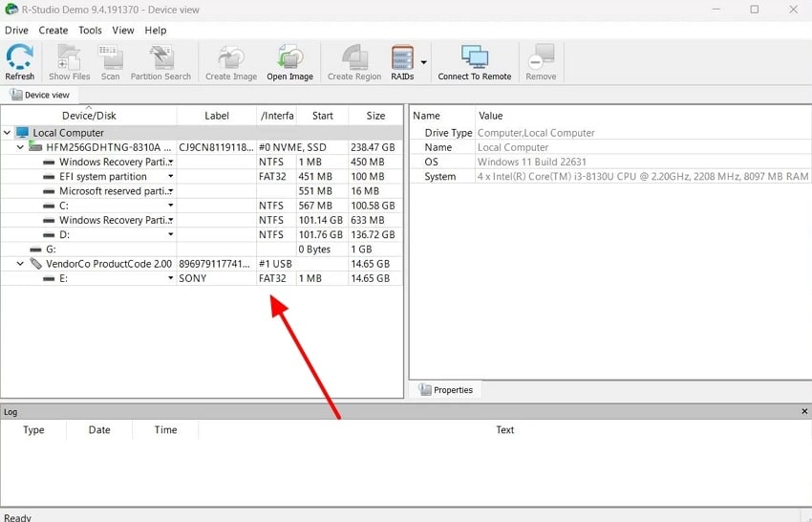Collapse the Local Computer tree node
This screenshot has height=522, width=812.
click(8, 133)
